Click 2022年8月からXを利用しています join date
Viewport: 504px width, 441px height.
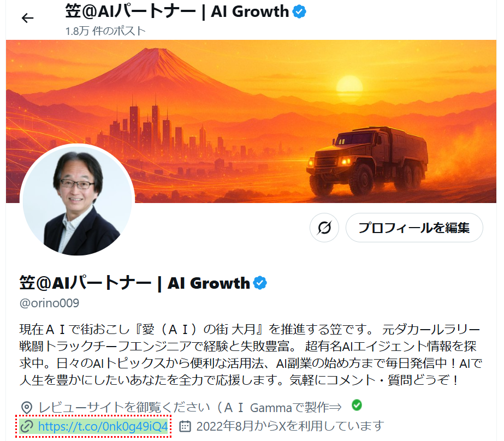click(290, 426)
